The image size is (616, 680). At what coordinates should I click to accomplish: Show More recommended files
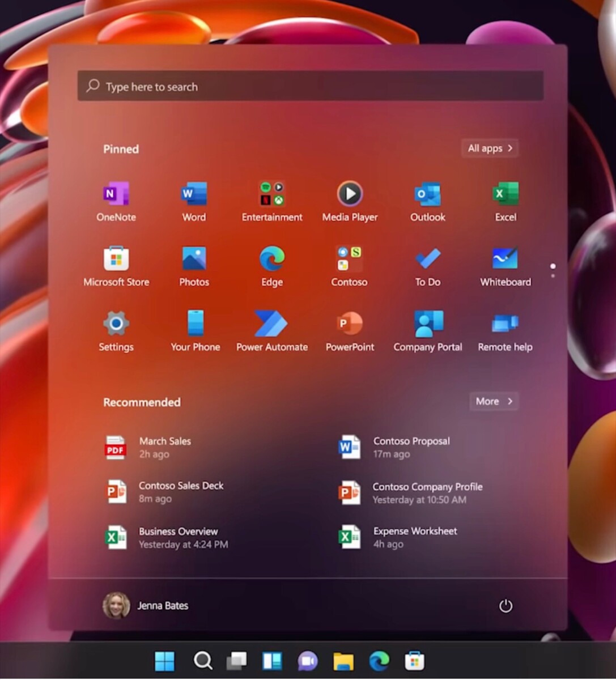tap(494, 401)
